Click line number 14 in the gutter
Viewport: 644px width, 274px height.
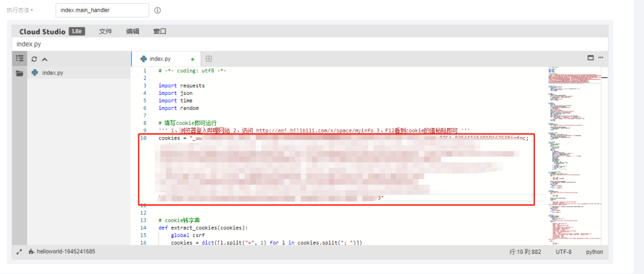pyautogui.click(x=143, y=227)
